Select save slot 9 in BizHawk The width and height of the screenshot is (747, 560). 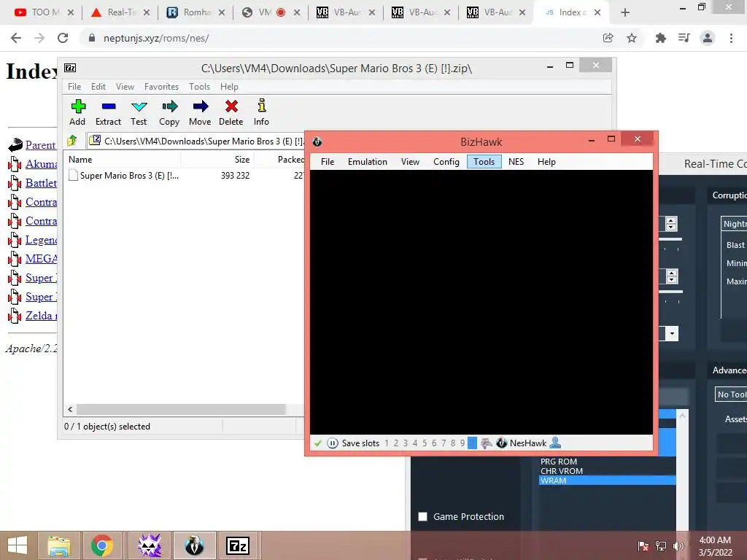point(462,443)
